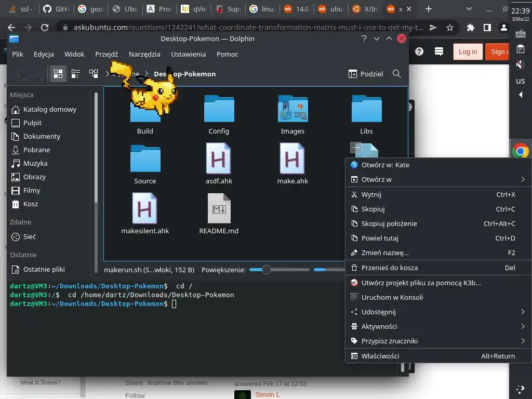Open the Edycja menu
The width and height of the screenshot is (532, 399).
click(44, 54)
